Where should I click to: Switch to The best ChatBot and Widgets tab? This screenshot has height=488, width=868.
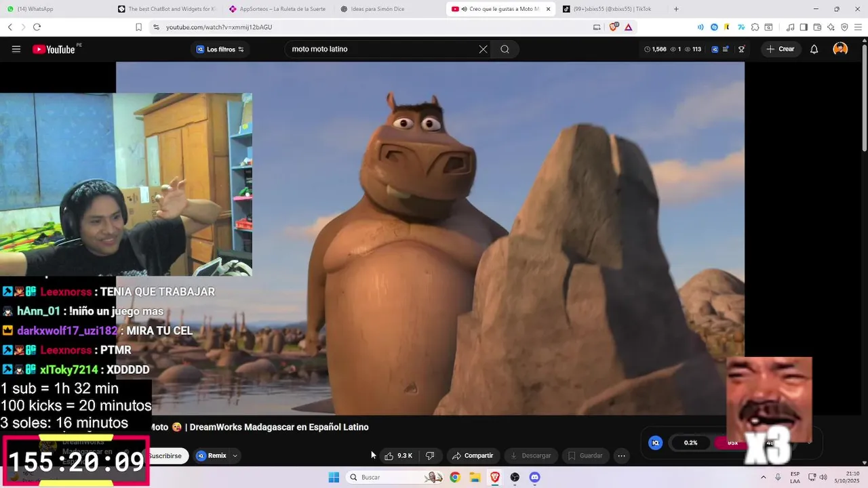tap(166, 9)
